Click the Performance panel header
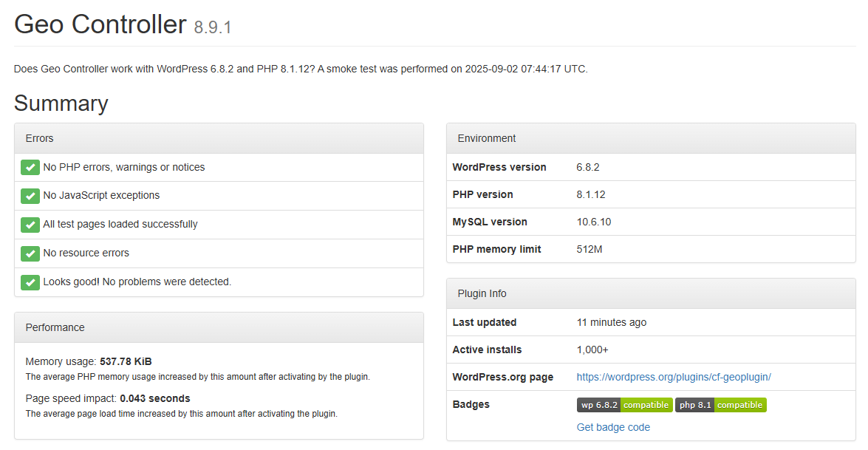The image size is (868, 450). (219, 327)
